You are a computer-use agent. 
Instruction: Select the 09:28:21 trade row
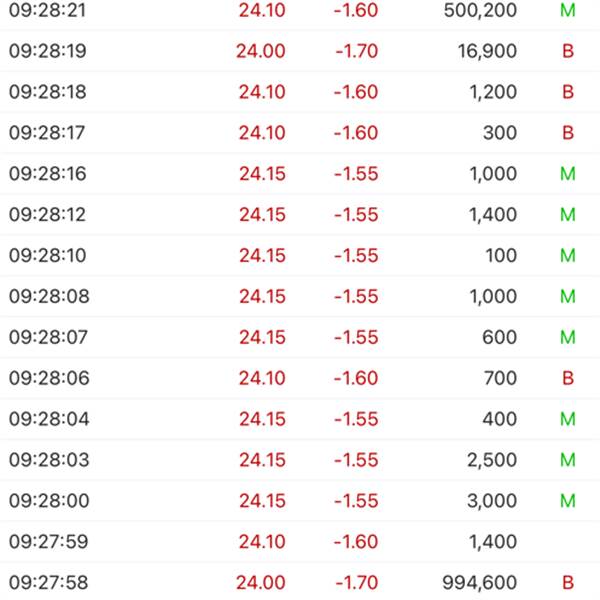(x=300, y=11)
